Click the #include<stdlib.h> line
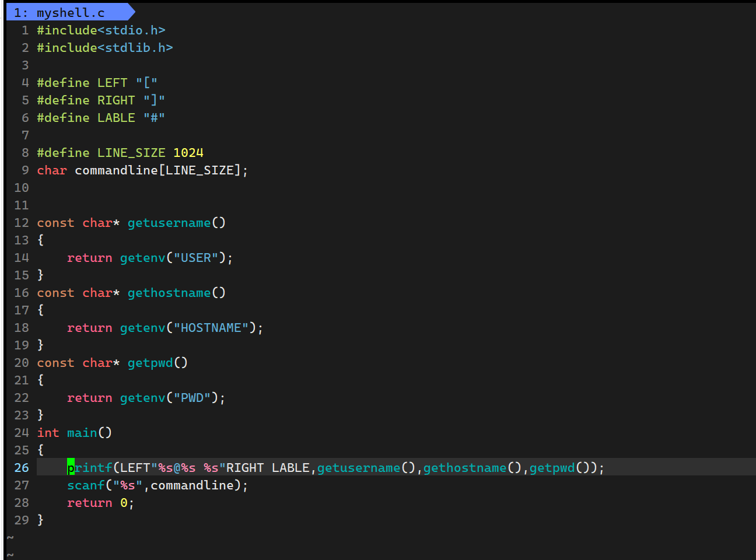Viewport: 756px width, 560px height. click(x=105, y=48)
